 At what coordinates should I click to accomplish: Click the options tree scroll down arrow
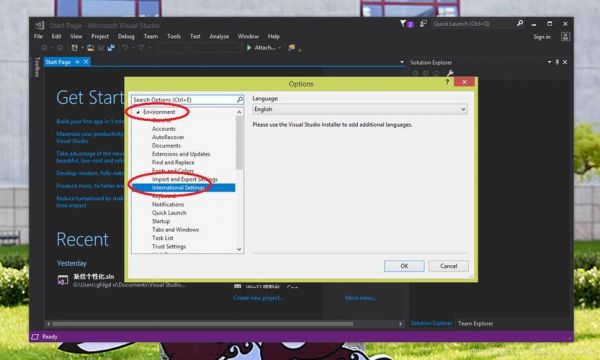[x=240, y=249]
